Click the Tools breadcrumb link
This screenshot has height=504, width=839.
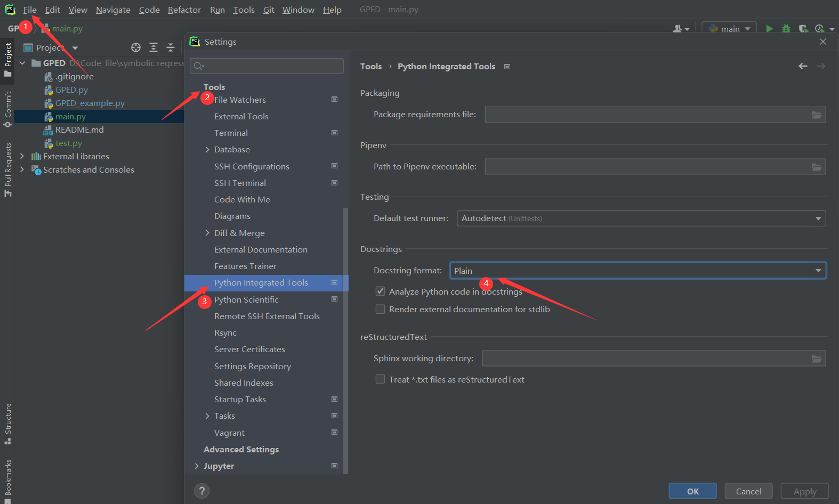pos(371,67)
